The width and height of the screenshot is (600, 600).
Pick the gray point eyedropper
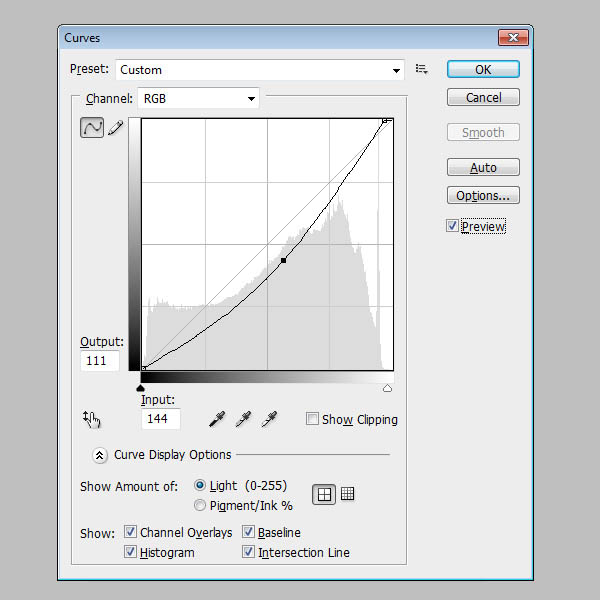tap(243, 419)
